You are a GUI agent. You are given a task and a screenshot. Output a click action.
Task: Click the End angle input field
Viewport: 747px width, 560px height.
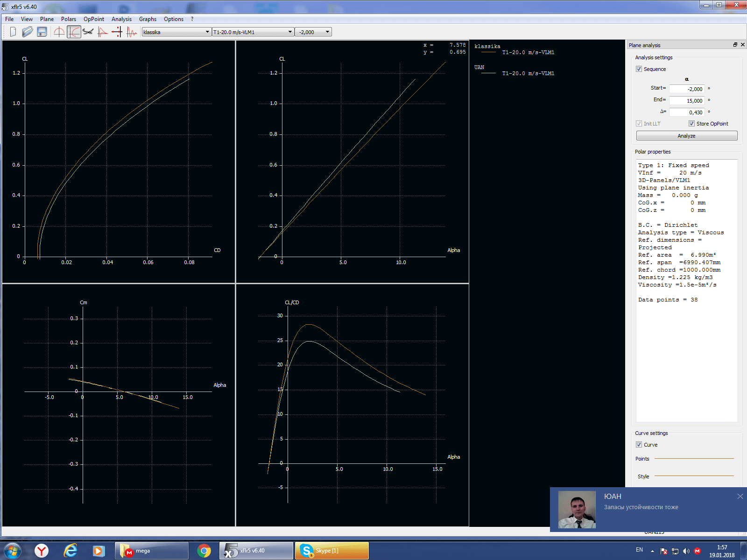[686, 101]
